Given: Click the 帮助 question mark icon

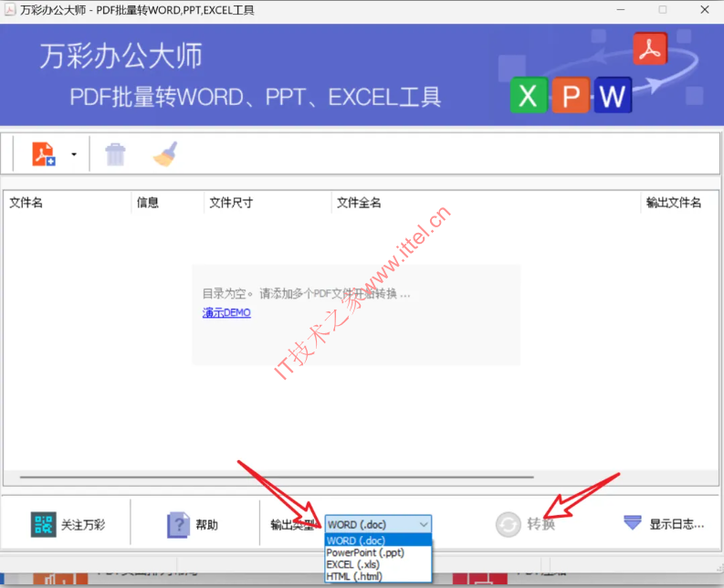Looking at the screenshot, I should [x=178, y=525].
